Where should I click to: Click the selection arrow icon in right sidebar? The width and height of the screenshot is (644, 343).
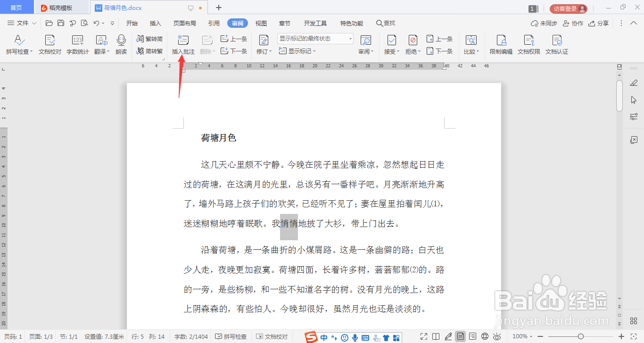(634, 100)
